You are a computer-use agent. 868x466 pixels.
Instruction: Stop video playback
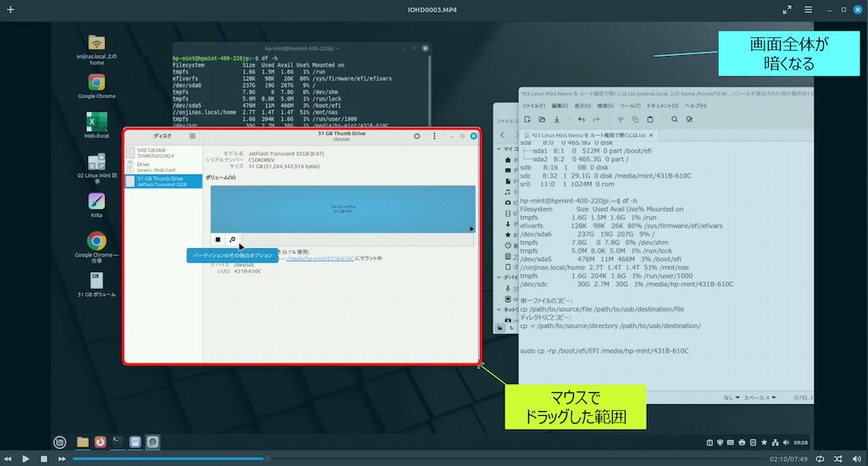[44, 458]
